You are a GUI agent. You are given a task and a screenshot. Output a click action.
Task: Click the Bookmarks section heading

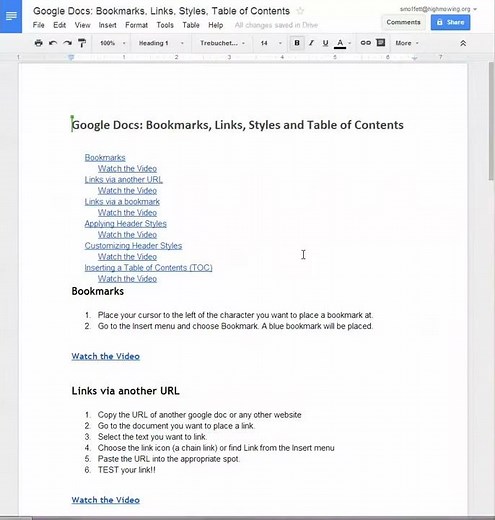point(98,291)
